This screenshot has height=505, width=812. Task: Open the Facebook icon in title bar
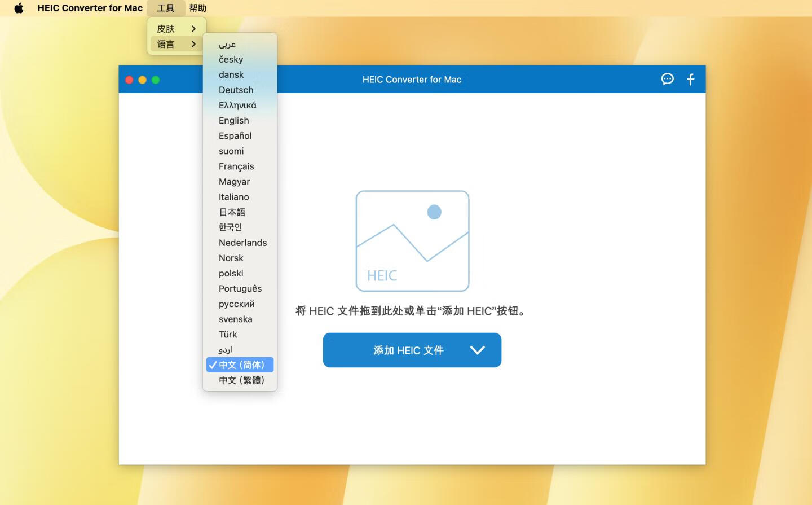(x=691, y=80)
